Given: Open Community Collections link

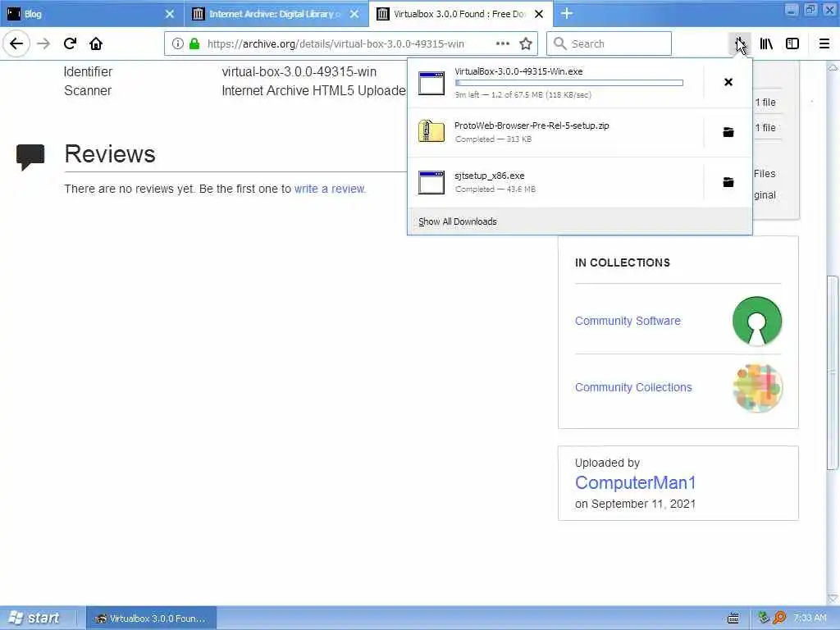Looking at the screenshot, I should click(x=633, y=387).
